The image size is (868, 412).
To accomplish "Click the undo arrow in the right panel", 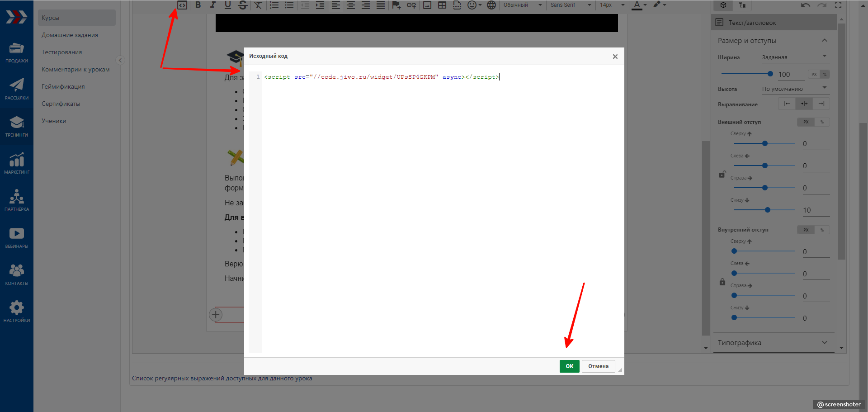I will [x=805, y=5].
